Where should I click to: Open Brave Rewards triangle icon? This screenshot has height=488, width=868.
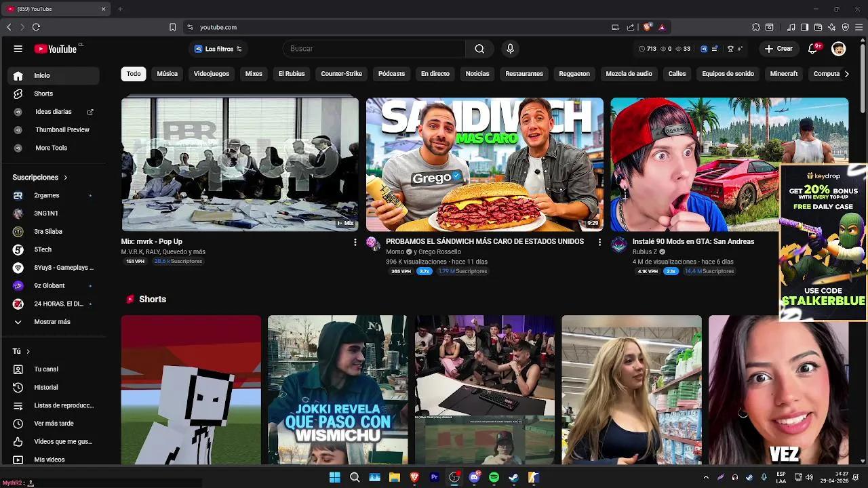662,27
